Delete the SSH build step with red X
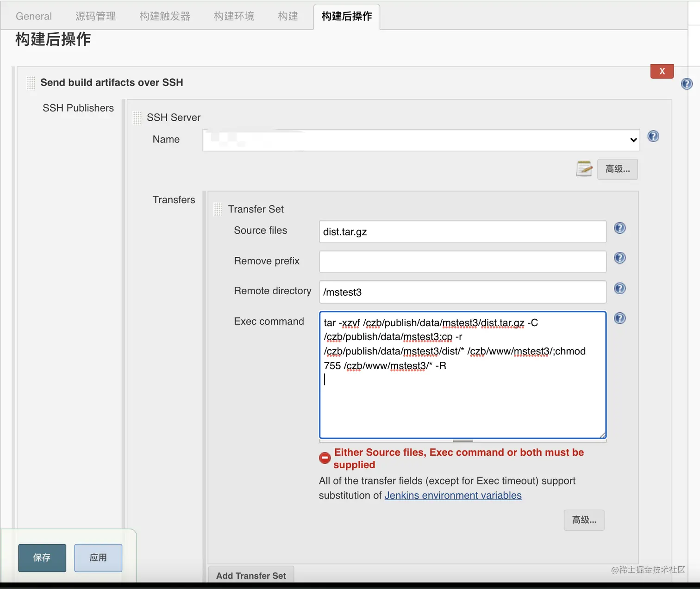Viewport: 700px width, 589px height. coord(662,71)
